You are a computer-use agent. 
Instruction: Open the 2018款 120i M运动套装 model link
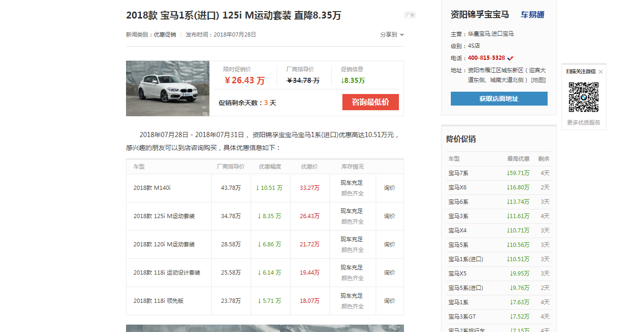(x=164, y=244)
